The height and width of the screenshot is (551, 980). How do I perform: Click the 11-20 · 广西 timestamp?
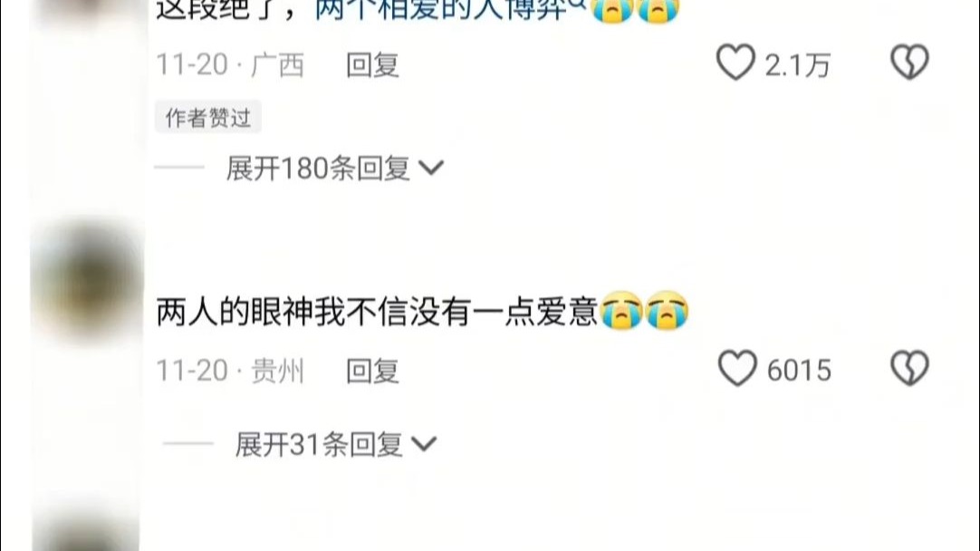(x=230, y=65)
